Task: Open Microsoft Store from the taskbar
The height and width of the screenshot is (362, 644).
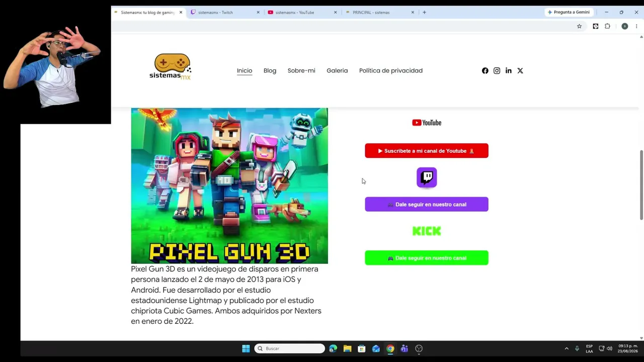Action: (x=361, y=348)
